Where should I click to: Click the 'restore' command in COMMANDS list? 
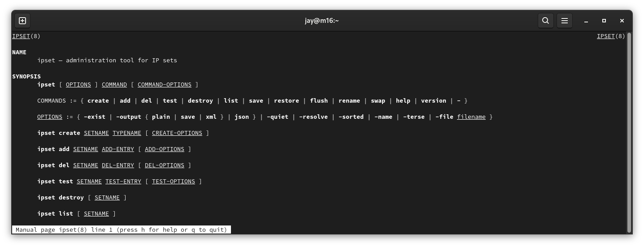(286, 101)
